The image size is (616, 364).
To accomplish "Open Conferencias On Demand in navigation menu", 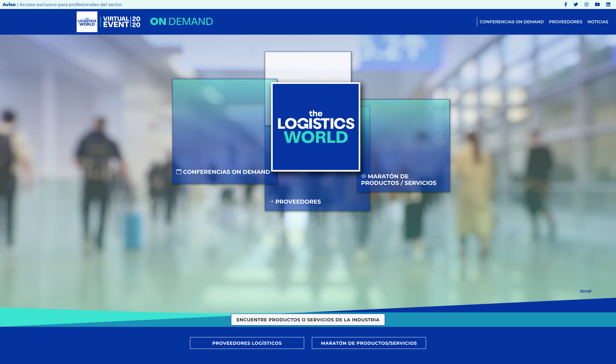I will (x=512, y=22).
